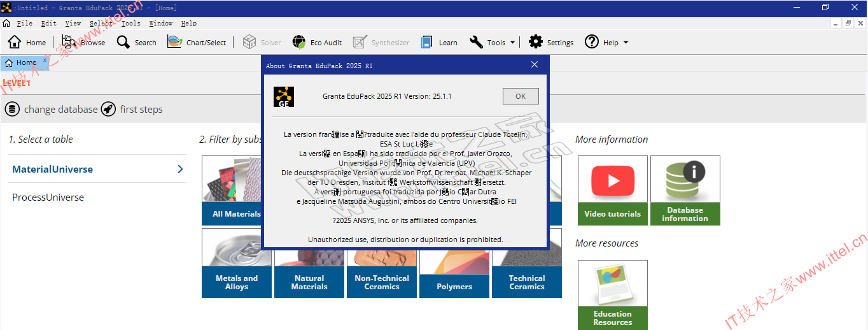Select the Non-Technical Ceramics tile
The image size is (868, 330).
tap(382, 273)
